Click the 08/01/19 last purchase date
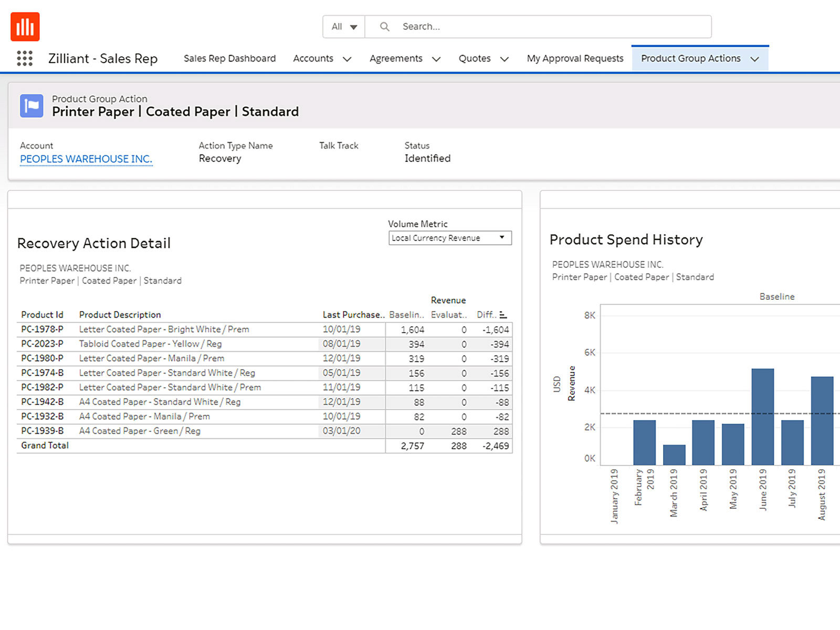 341,344
